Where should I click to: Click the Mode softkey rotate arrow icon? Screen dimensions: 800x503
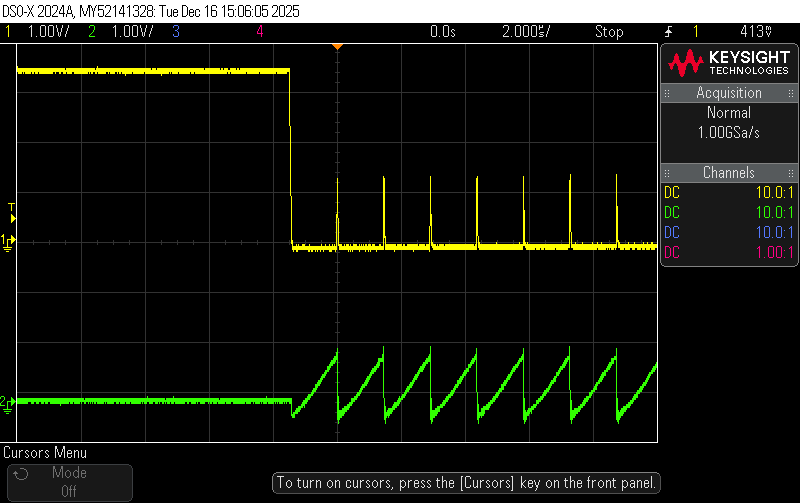point(21,474)
